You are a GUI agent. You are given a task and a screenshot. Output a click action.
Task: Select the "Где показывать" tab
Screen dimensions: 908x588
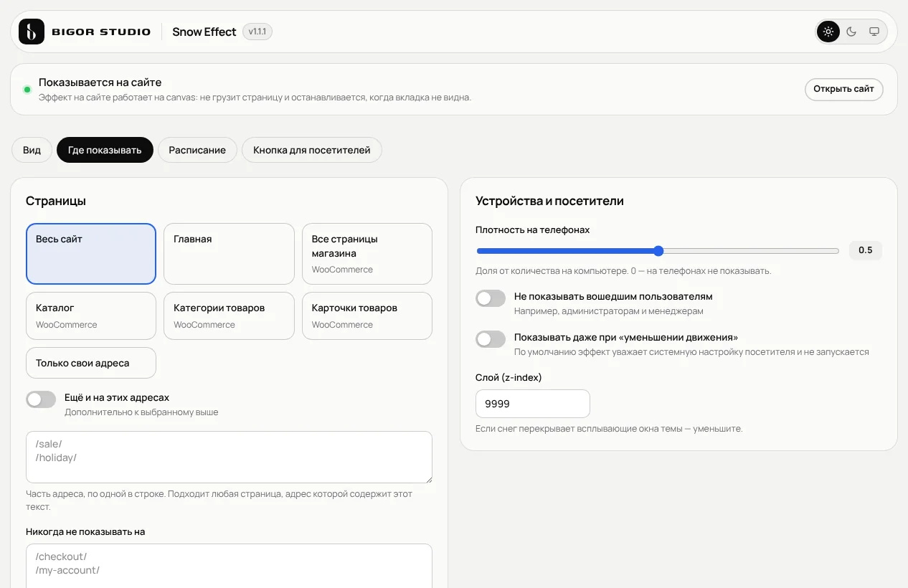(x=105, y=150)
